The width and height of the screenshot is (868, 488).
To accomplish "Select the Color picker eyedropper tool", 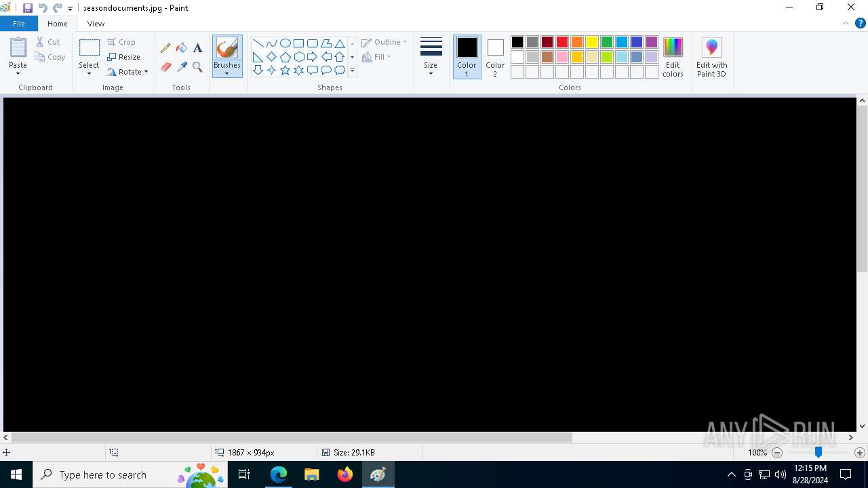I will tap(182, 67).
